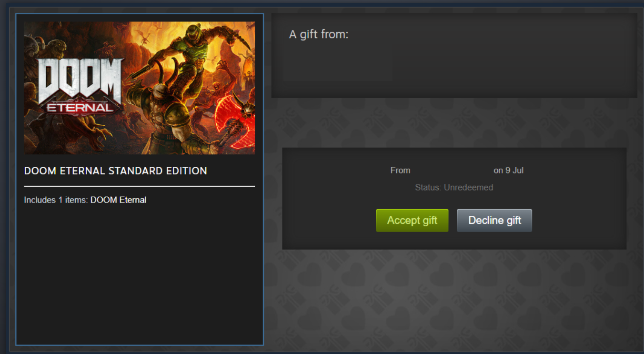The width and height of the screenshot is (644, 354).
Task: Click the 'Status: Unredeemed' text
Action: pos(454,188)
